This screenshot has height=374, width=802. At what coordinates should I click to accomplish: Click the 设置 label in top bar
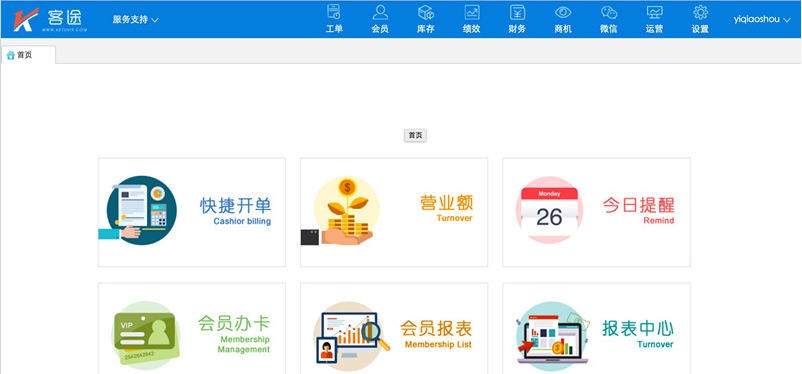pos(700,29)
